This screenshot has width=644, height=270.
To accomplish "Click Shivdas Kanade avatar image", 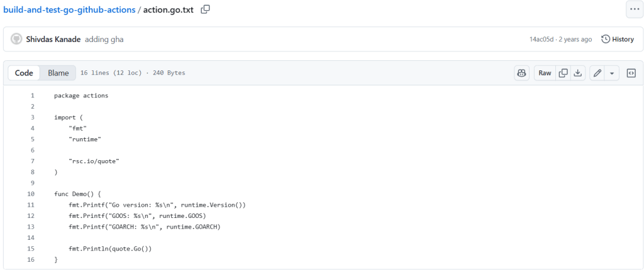I will pos(16,39).
